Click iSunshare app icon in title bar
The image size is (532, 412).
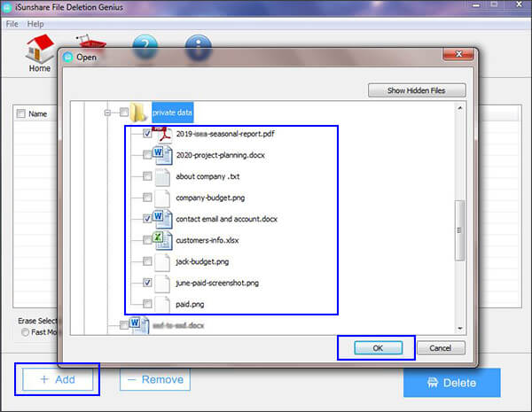point(7,7)
